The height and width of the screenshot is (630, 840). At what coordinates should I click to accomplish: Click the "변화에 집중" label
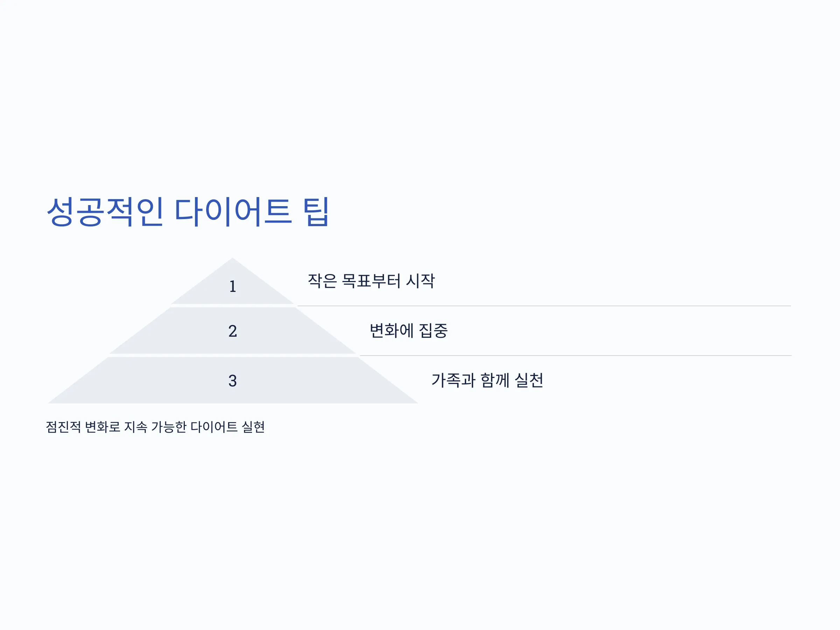click(408, 331)
